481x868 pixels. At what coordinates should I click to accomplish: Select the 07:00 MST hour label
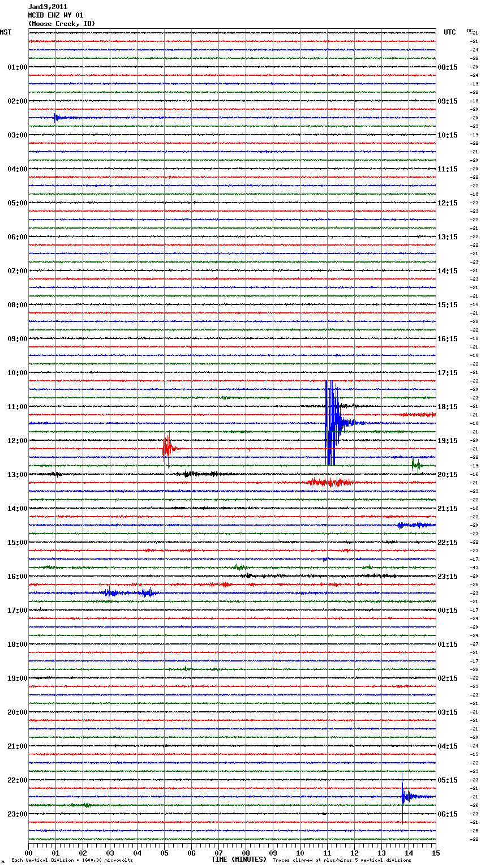[17, 271]
